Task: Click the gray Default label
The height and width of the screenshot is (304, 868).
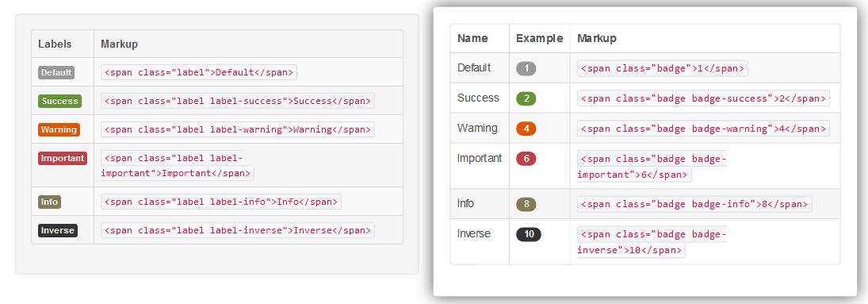Action: pyautogui.click(x=56, y=72)
